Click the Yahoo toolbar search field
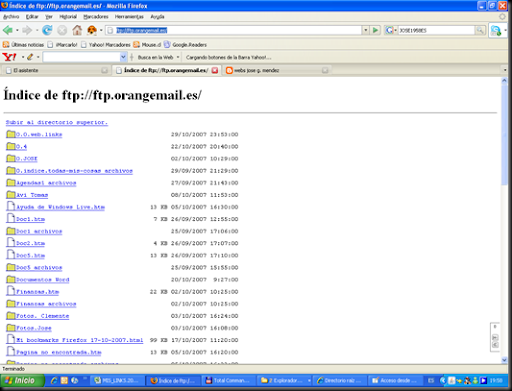 pyautogui.click(x=81, y=57)
